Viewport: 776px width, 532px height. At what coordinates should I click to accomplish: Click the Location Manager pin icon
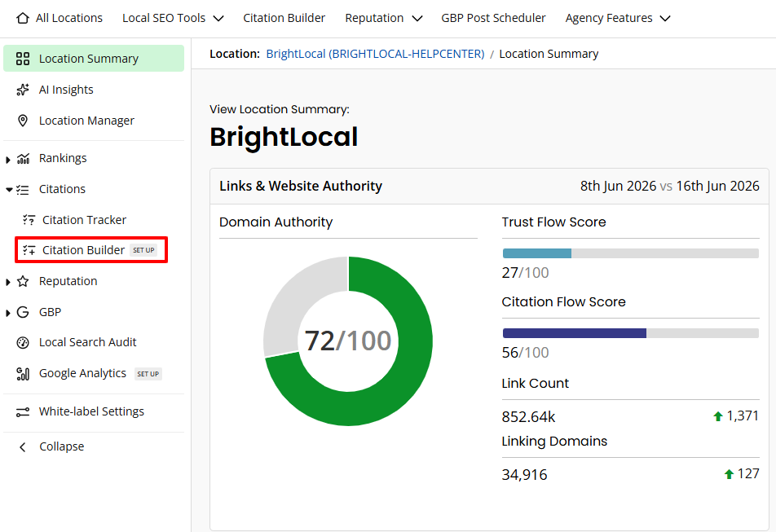coord(23,121)
